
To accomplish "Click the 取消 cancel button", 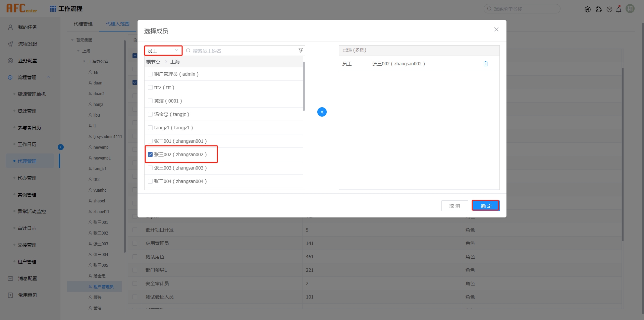I will click(x=454, y=205).
